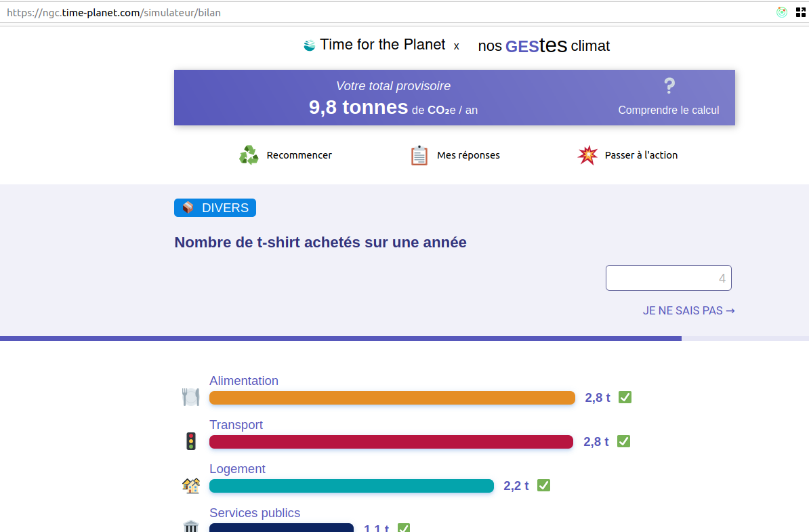This screenshot has height=532, width=809.
Task: Click the green recycle icon for Recommencer
Action: click(249, 155)
